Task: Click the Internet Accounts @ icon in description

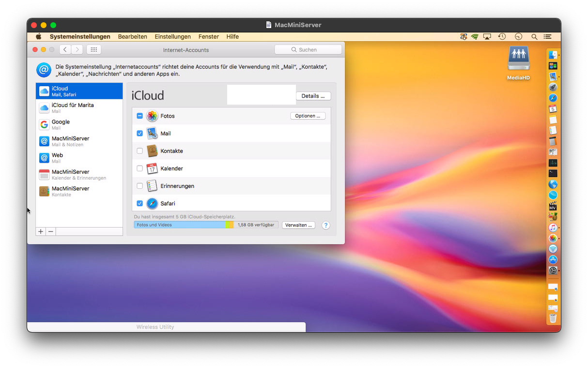Action: coord(44,70)
